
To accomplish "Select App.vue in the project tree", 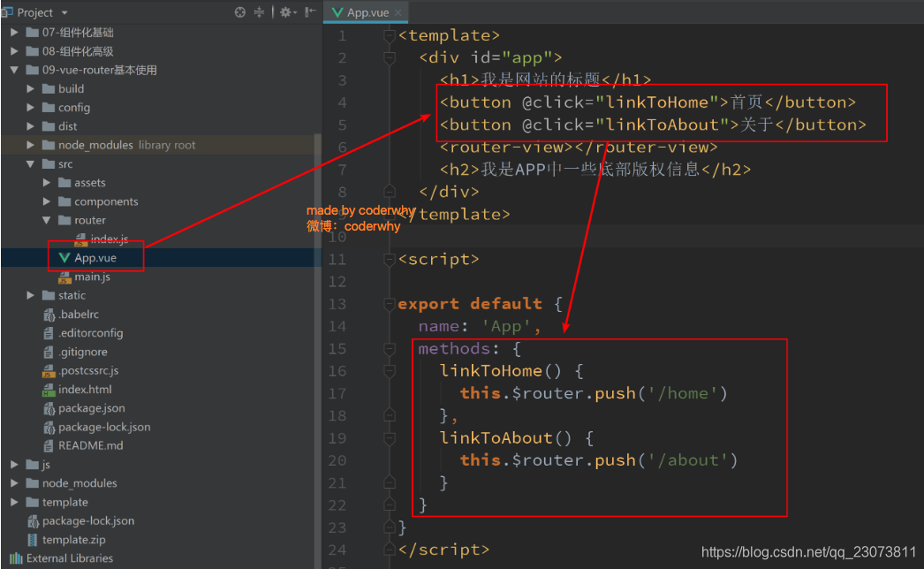I will (x=95, y=258).
